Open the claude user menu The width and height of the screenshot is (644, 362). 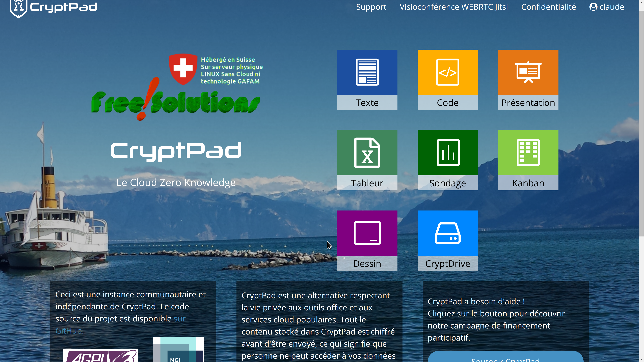point(607,7)
